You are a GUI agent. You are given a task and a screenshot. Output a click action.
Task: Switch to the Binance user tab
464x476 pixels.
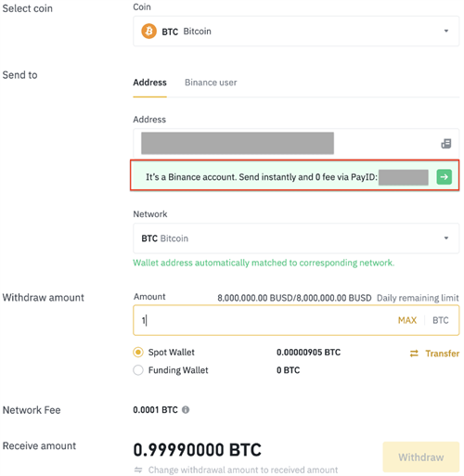click(x=211, y=83)
